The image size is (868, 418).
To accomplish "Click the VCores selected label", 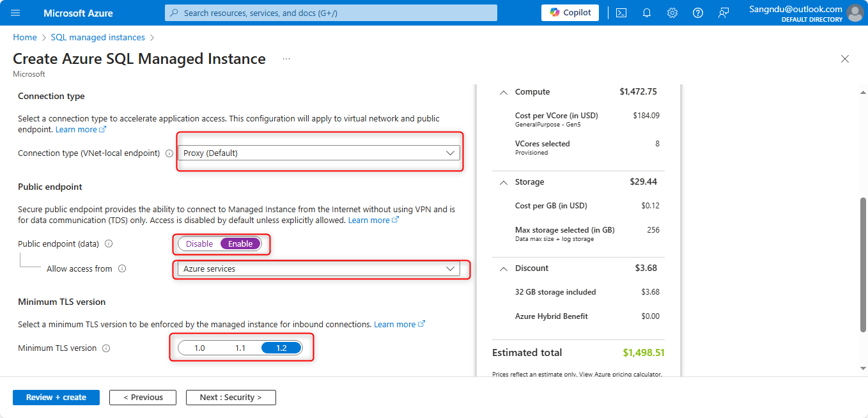I will click(543, 144).
